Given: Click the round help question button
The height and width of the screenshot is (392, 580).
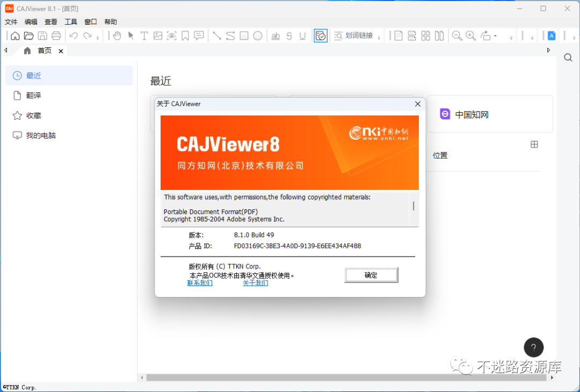Looking at the screenshot, I should click(x=533, y=347).
